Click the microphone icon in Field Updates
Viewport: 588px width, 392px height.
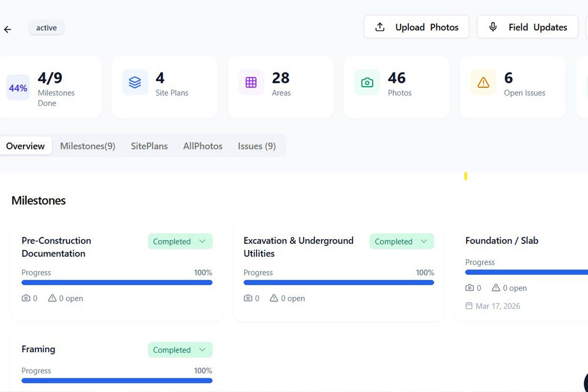[x=493, y=27]
